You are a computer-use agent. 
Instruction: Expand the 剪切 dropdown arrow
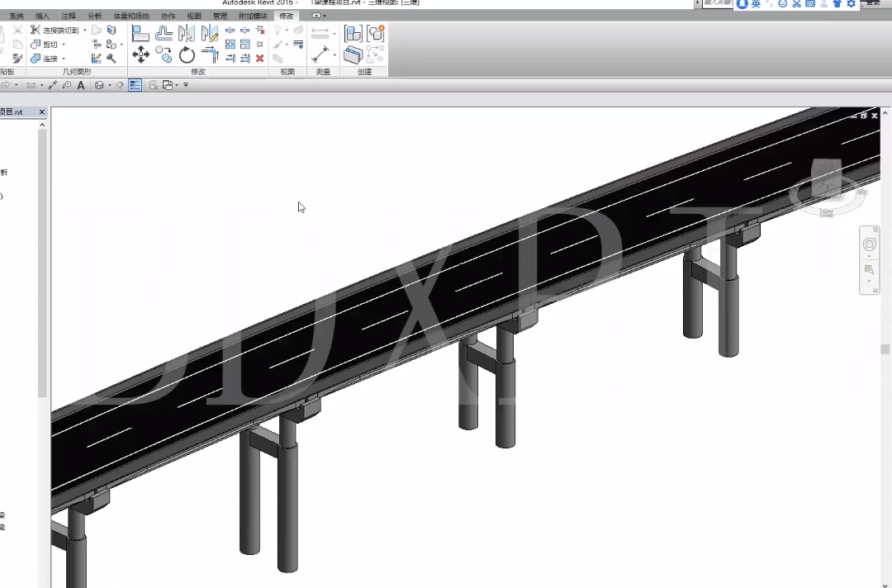(x=64, y=45)
